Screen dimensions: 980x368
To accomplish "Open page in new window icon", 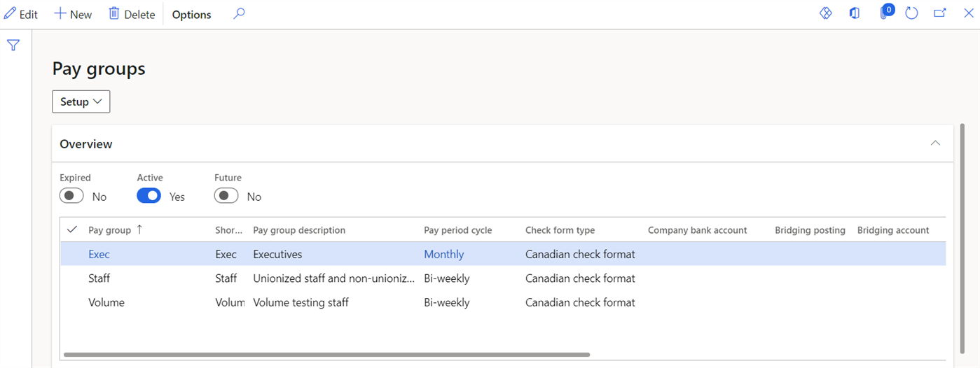I will [940, 13].
